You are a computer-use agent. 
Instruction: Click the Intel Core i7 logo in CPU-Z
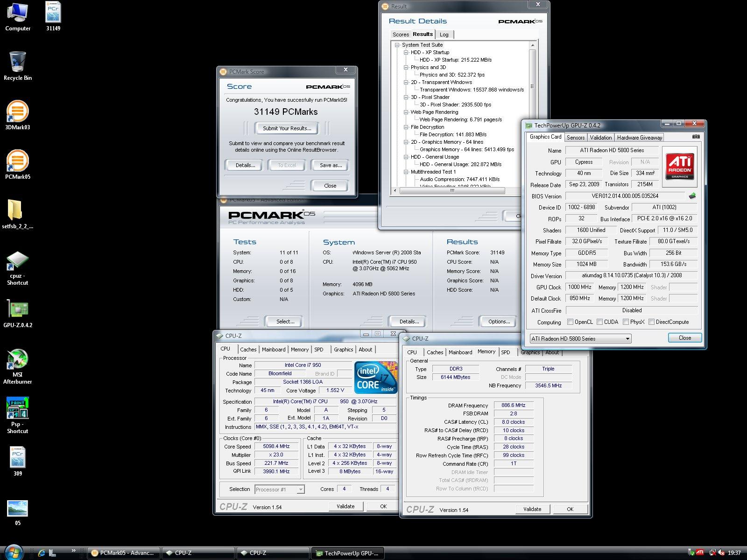click(x=376, y=377)
